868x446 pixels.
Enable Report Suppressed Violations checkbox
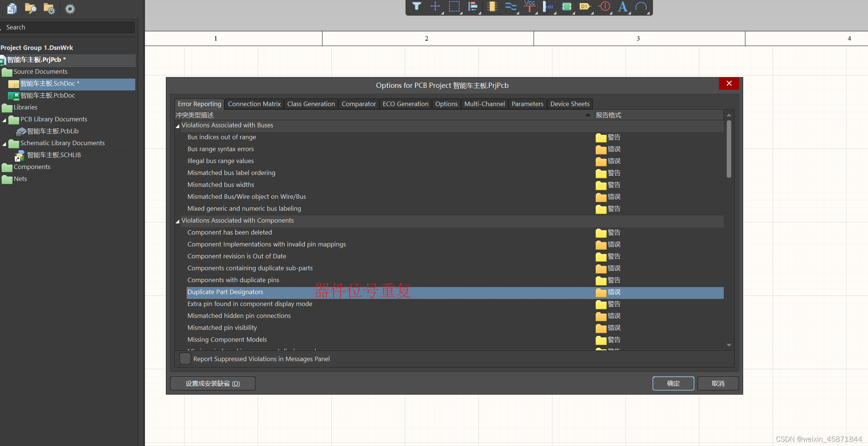(185, 359)
